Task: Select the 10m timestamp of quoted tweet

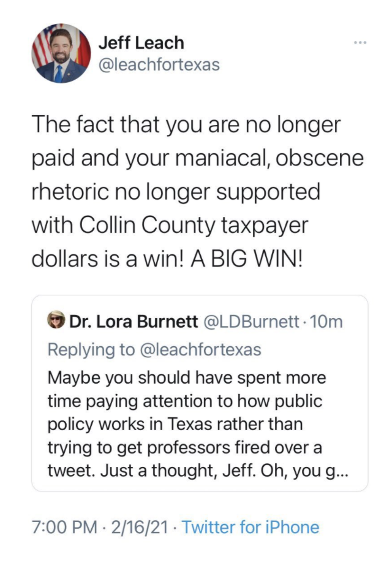Action: pyautogui.click(x=326, y=322)
